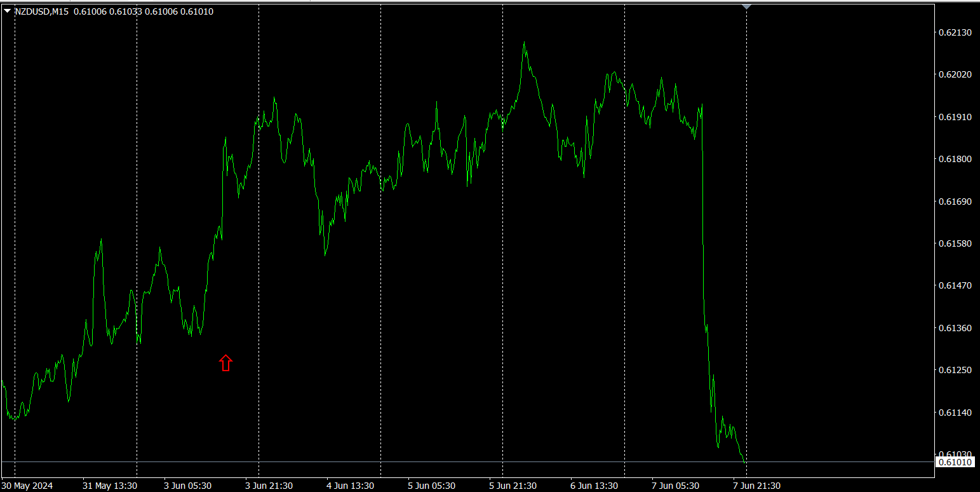Image resolution: width=980 pixels, height=492 pixels.
Task: Click the 0.62020 price axis label
Action: click(955, 74)
